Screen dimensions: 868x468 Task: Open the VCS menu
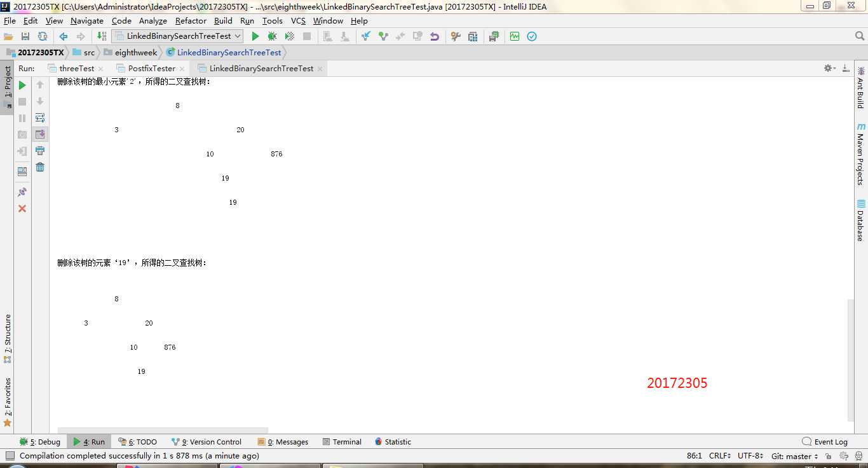298,21
